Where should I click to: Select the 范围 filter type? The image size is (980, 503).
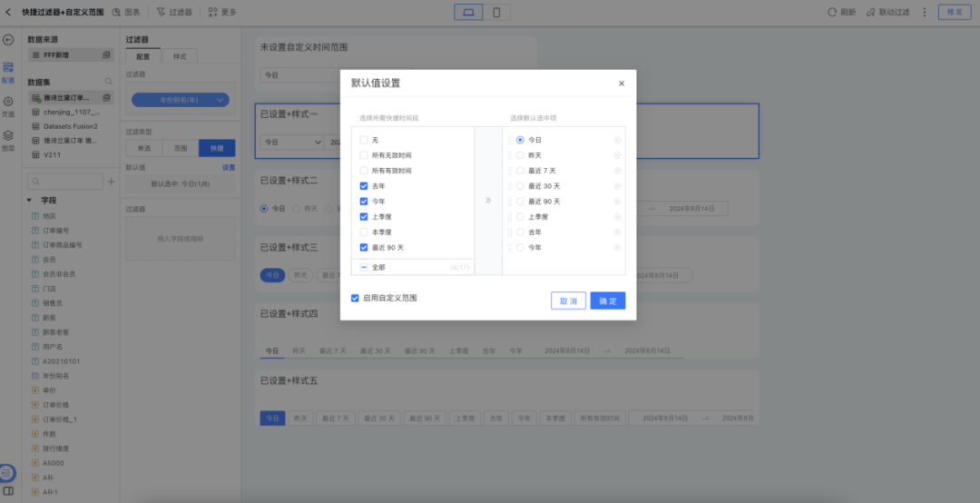(181, 148)
